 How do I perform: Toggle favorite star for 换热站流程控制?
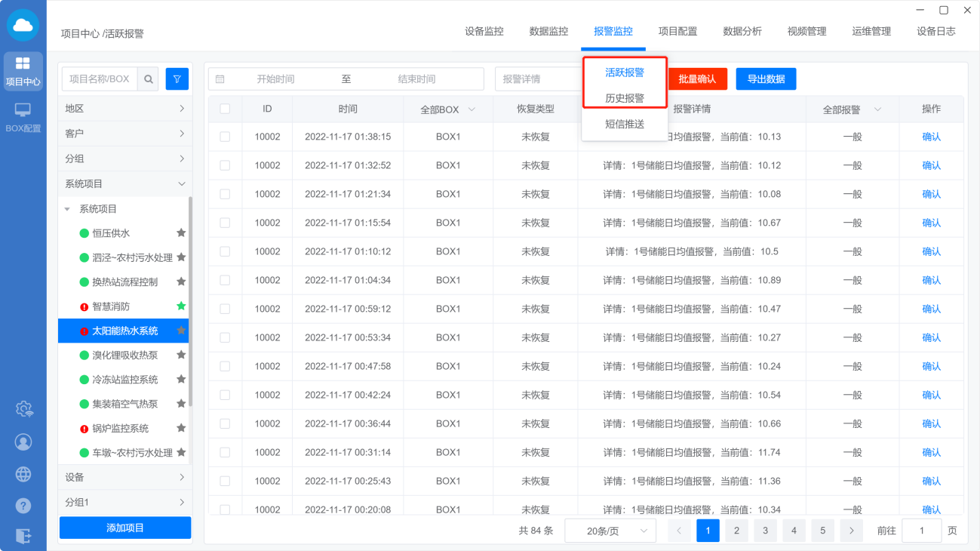[181, 282]
